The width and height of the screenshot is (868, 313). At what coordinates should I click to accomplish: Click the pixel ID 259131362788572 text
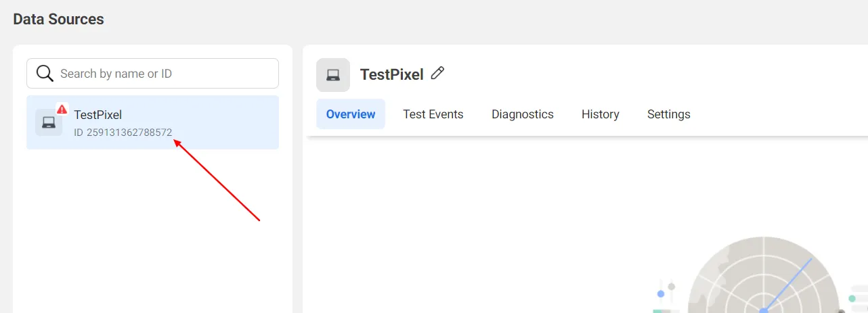coord(123,133)
